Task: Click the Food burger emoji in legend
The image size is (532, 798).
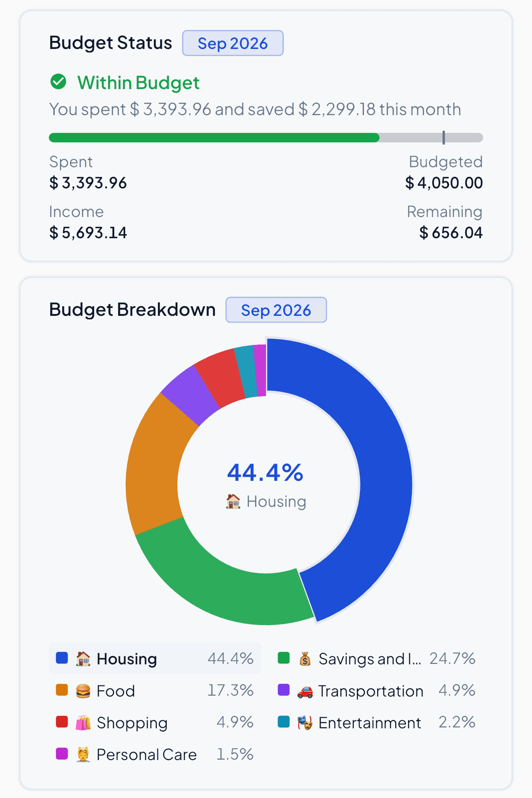Action: (x=83, y=691)
